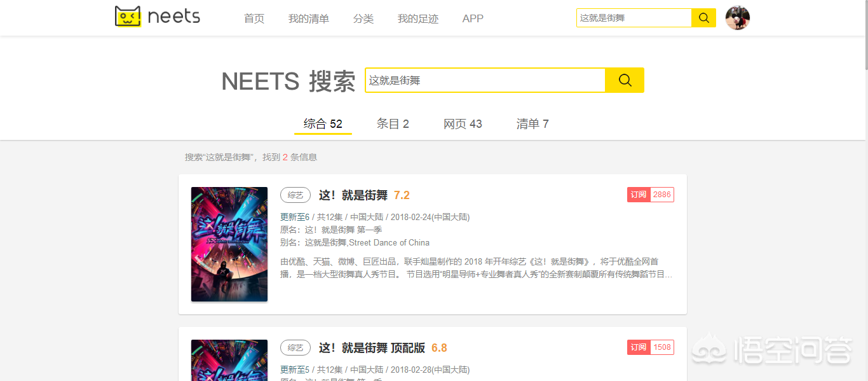868x381 pixels.
Task: Click the info line 更新至6 / 共12集
Action: pos(375,217)
